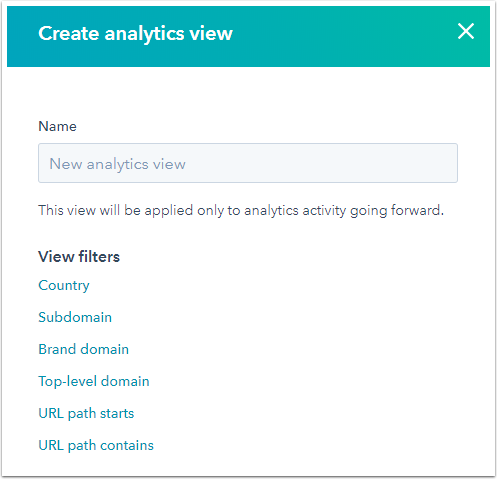The height and width of the screenshot is (479, 497).
Task: Filter by URL path starts
Action: click(86, 413)
